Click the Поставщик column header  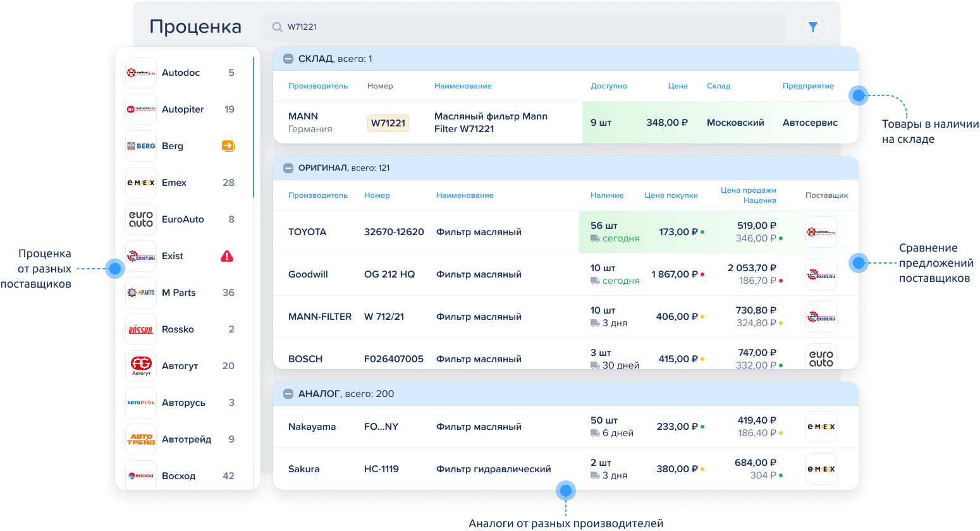coord(826,195)
